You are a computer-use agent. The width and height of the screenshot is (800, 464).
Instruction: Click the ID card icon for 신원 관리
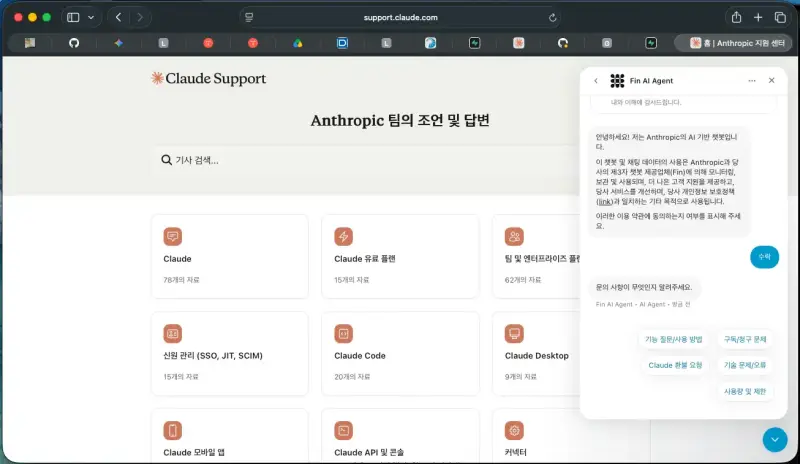pos(172,333)
